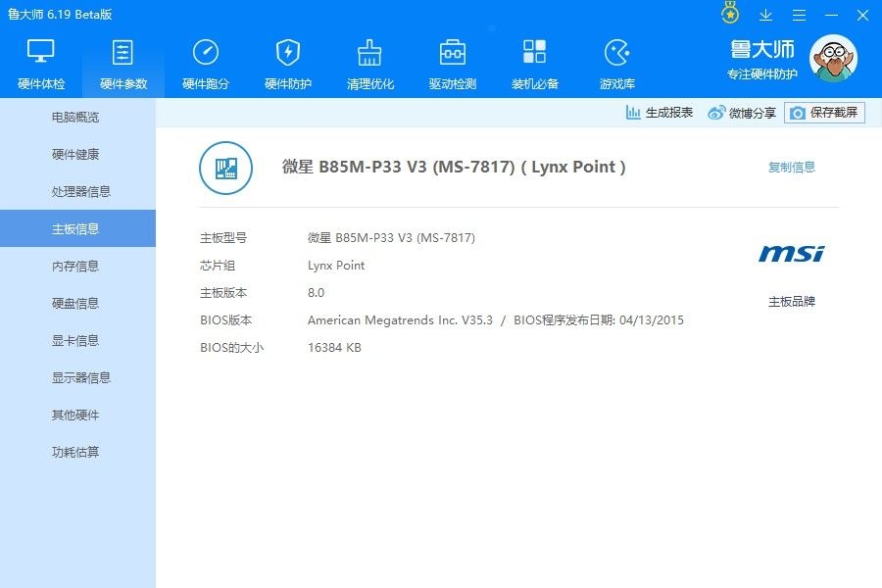The width and height of the screenshot is (882, 588).
Task: Click the 鲁大师 6.19 Beta版 title text
Action: 60,15
